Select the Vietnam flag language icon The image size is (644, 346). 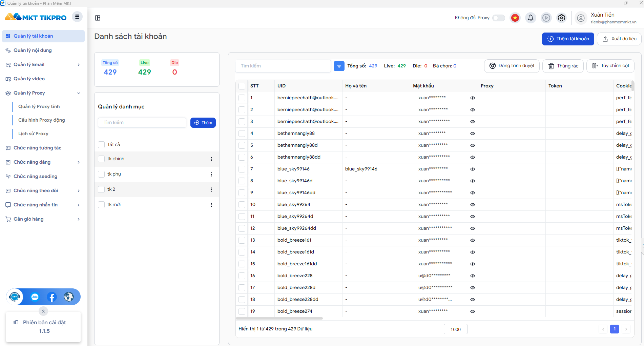[515, 18]
